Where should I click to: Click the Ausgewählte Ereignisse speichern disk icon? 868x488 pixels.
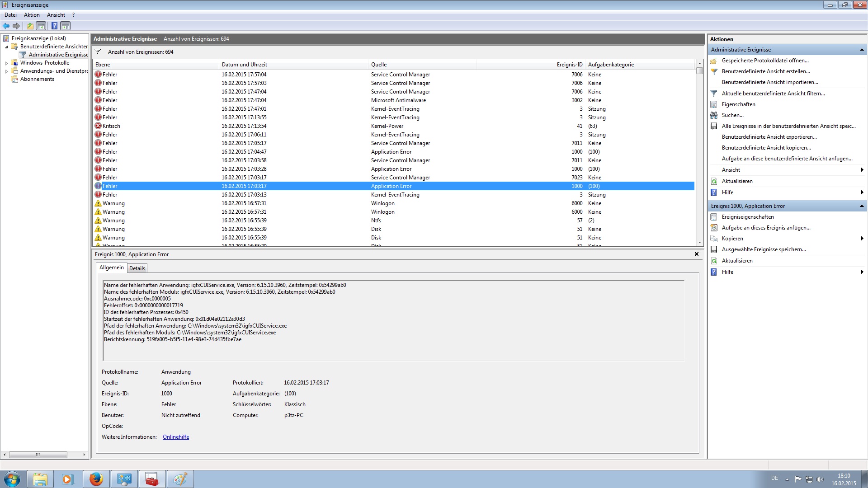[x=714, y=249]
